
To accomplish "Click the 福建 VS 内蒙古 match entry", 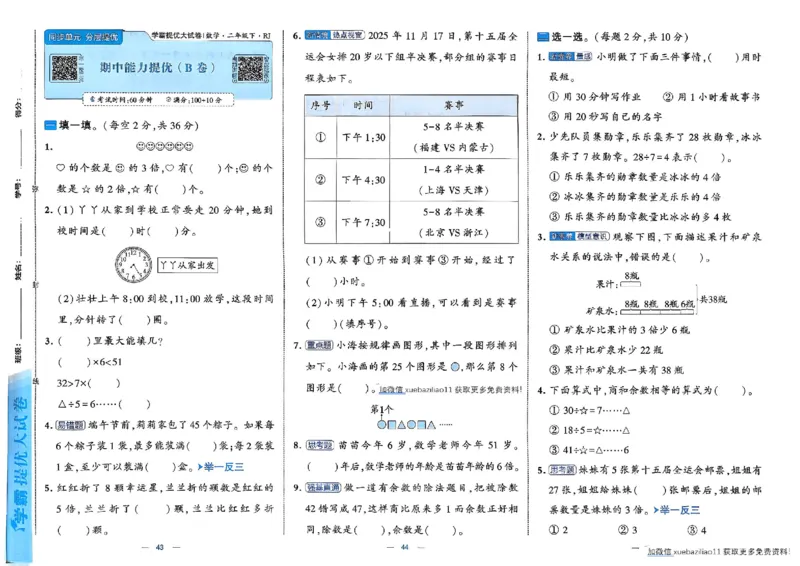I will [454, 147].
